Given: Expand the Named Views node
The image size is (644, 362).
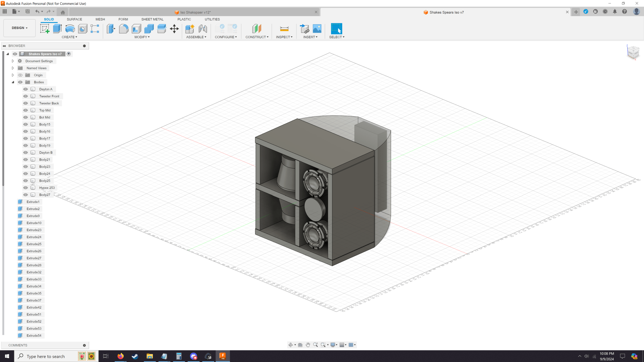Looking at the screenshot, I should point(13,68).
